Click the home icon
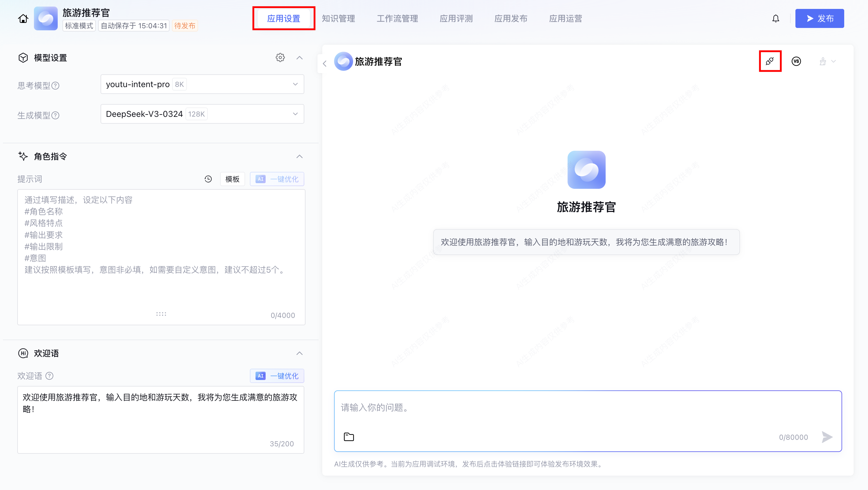The height and width of the screenshot is (490, 868). coord(23,18)
